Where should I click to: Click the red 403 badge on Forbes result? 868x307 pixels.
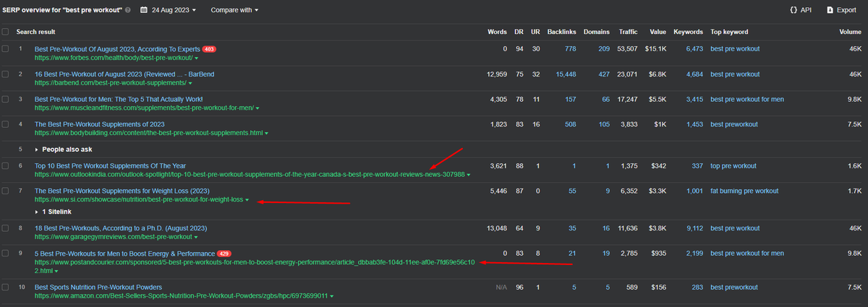pos(209,49)
